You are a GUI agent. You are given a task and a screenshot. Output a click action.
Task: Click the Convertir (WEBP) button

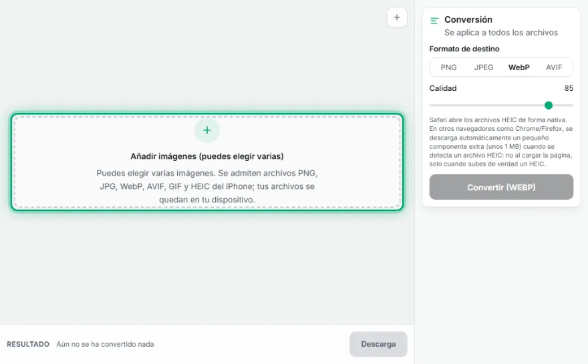point(501,187)
